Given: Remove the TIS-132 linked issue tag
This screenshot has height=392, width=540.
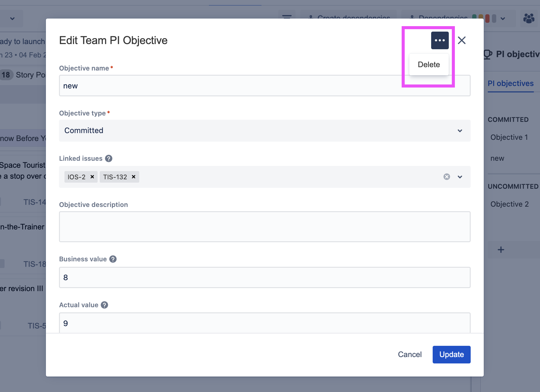Looking at the screenshot, I should pyautogui.click(x=133, y=177).
